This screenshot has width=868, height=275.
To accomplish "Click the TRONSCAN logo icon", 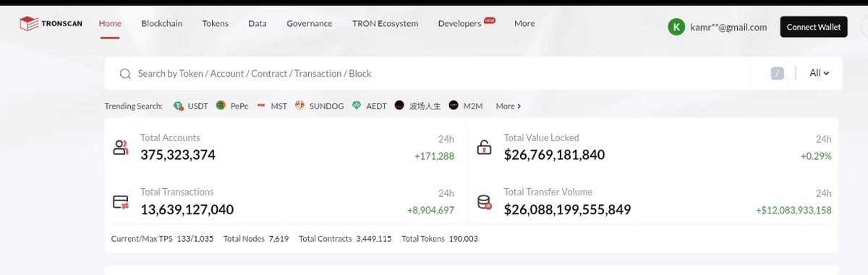I will pyautogui.click(x=28, y=24).
